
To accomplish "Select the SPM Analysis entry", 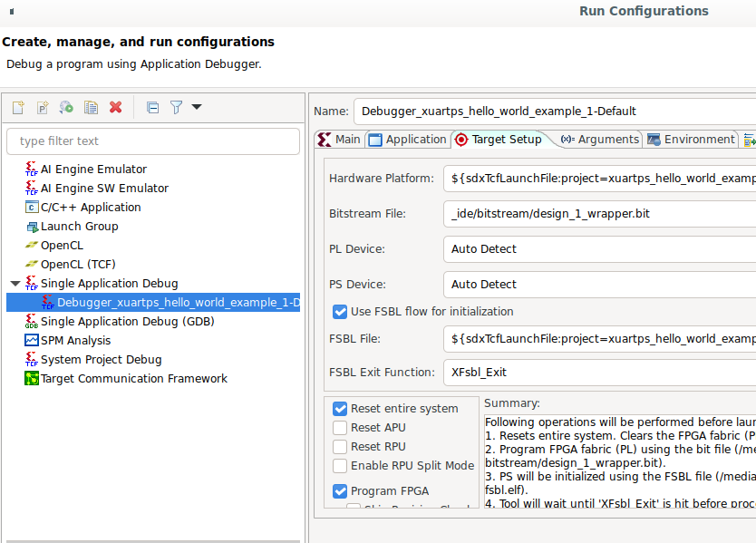I will pyautogui.click(x=75, y=341).
